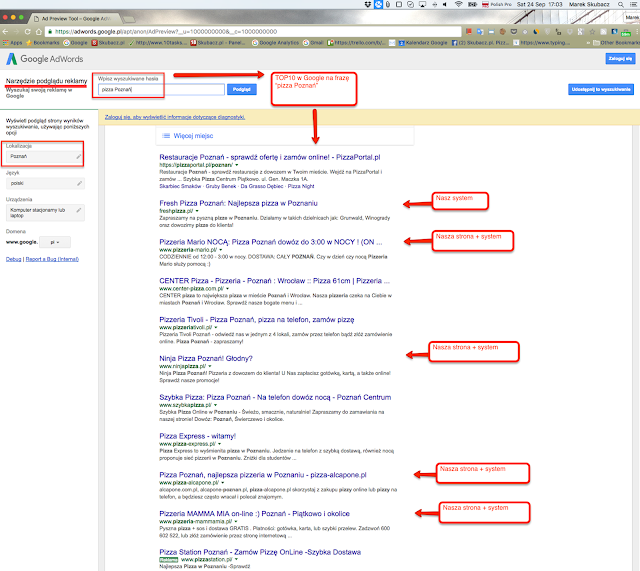Open the Google Analytics bookmark
640x571 pixels.
275,42
